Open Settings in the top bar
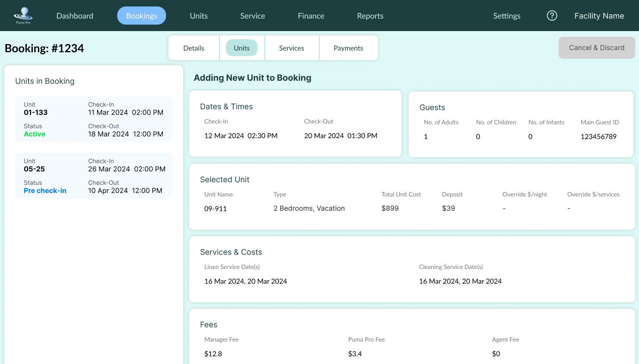This screenshot has height=364, width=639. [x=507, y=16]
